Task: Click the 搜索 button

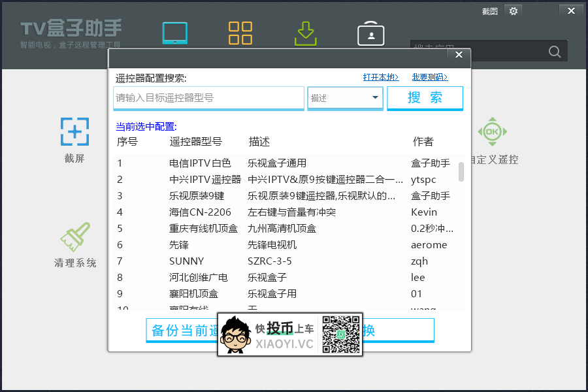Action: [425, 98]
